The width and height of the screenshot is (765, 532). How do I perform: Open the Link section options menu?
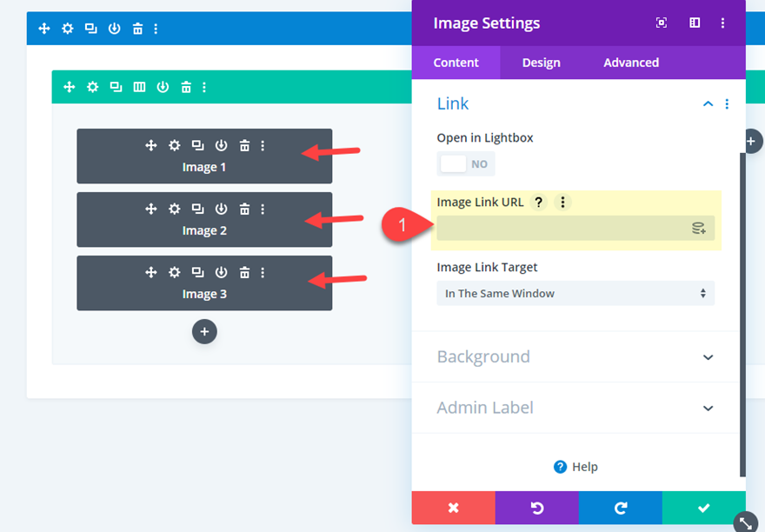[728, 103]
